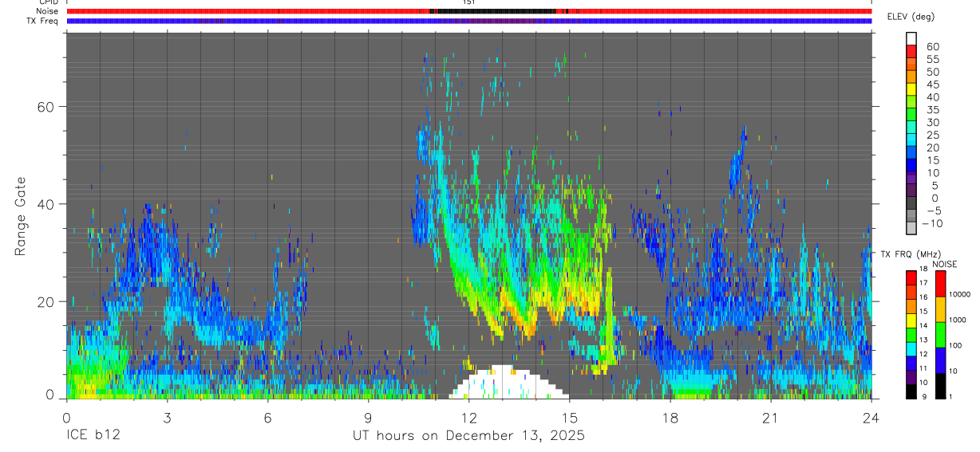This screenshot has width=980, height=452.
Task: Pick the purple ELEV swatch between 5 and 10
Action: [x=911, y=179]
